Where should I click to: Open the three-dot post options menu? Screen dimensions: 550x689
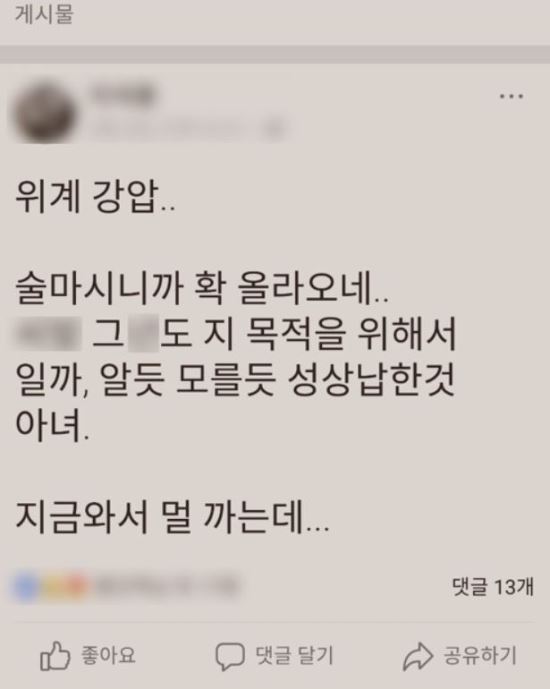coord(511,96)
